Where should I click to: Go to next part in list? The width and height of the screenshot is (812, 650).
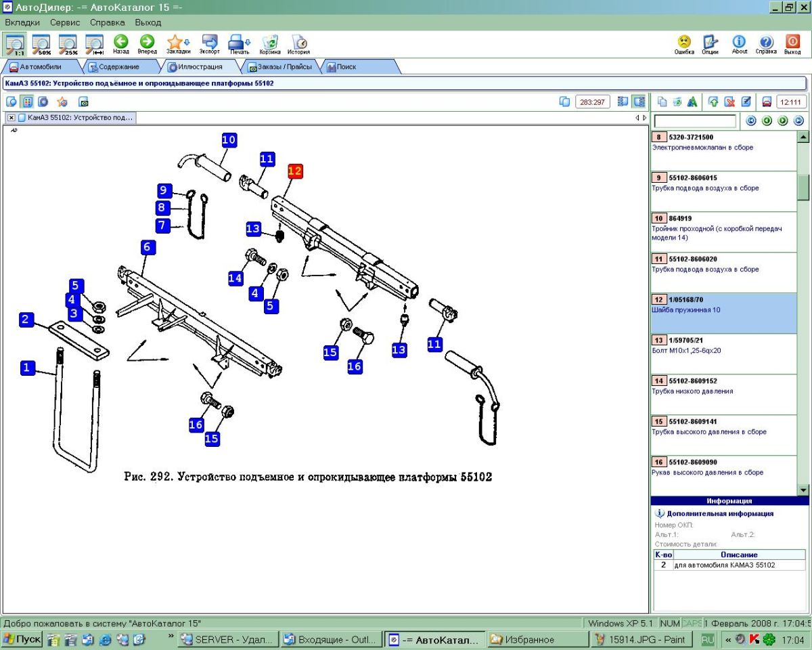click(783, 121)
